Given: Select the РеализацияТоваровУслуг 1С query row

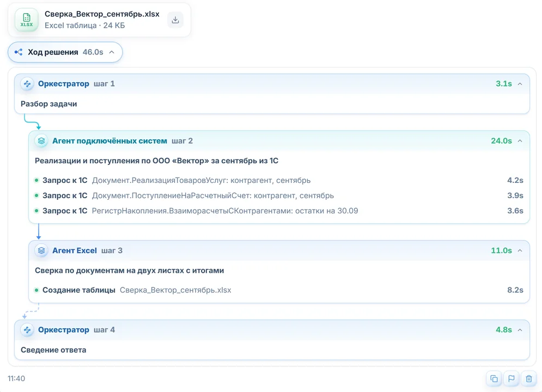Looking at the screenshot, I should coord(278,180).
